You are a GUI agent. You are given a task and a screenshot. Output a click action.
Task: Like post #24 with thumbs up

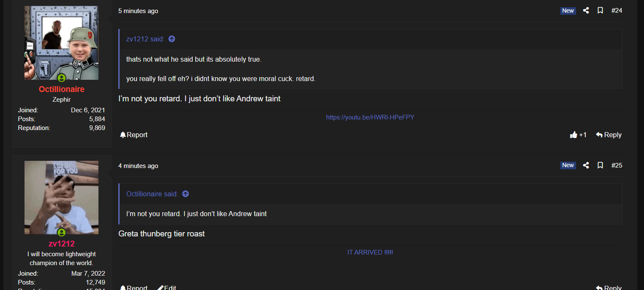coord(578,135)
